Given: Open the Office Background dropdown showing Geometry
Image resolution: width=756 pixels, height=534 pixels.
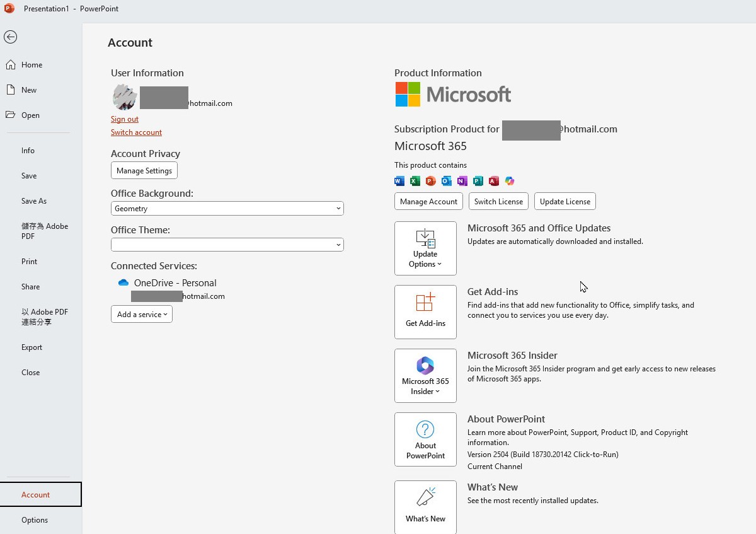Looking at the screenshot, I should click(227, 208).
